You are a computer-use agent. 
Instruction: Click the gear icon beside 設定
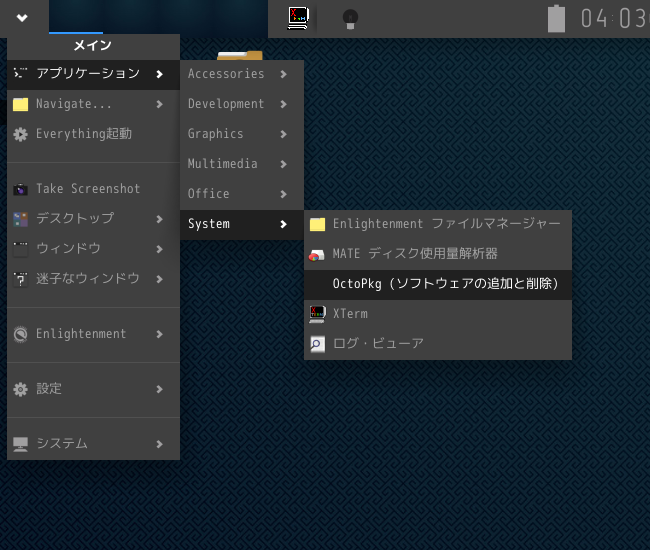(x=20, y=389)
